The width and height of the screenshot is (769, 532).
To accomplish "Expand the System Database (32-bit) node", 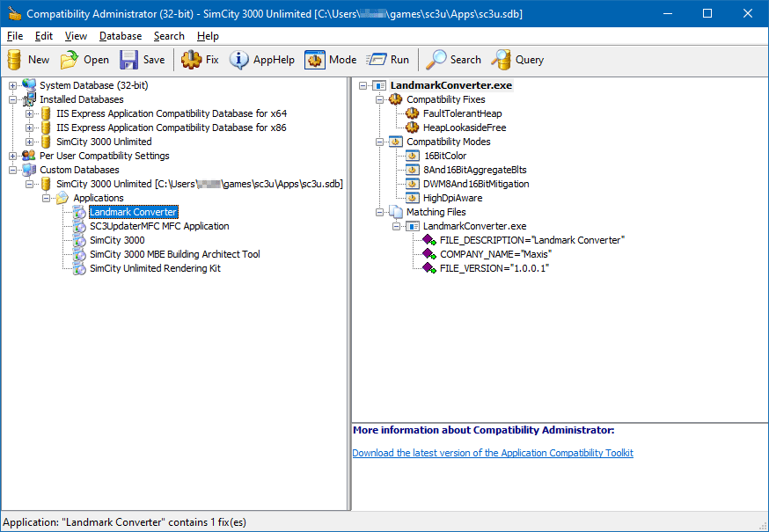I will click(x=12, y=86).
